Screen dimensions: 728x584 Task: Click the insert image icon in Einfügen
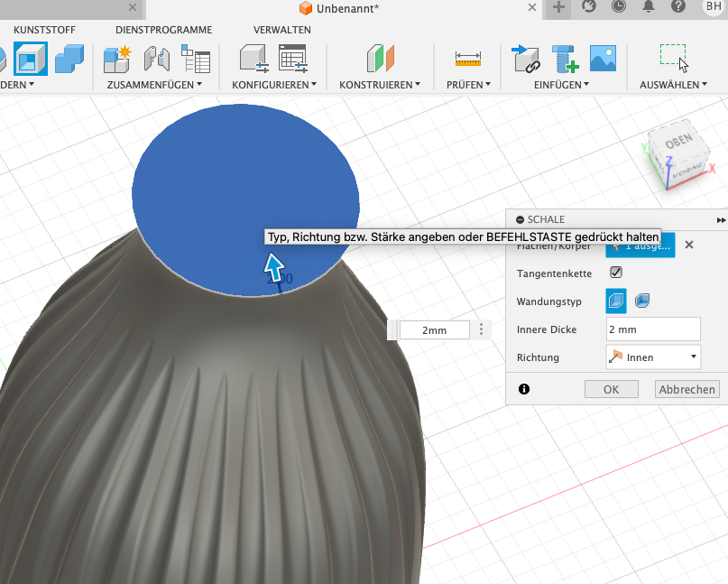(x=603, y=59)
